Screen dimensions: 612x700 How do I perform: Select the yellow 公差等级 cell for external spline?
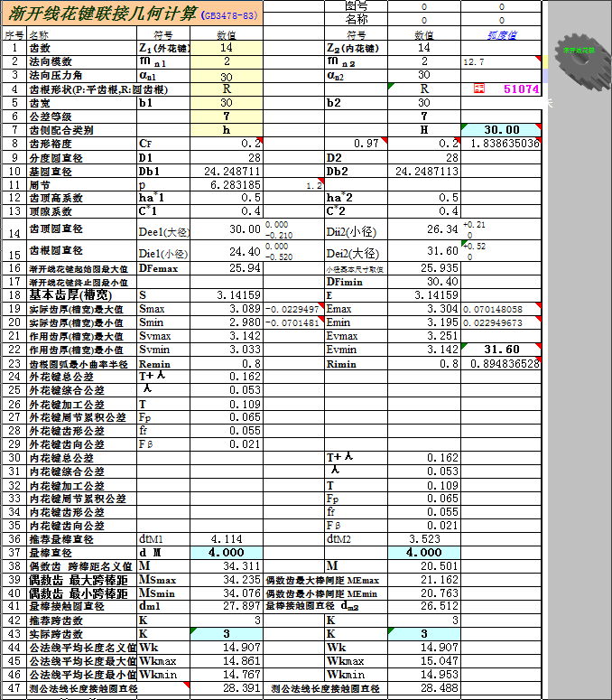[x=227, y=117]
